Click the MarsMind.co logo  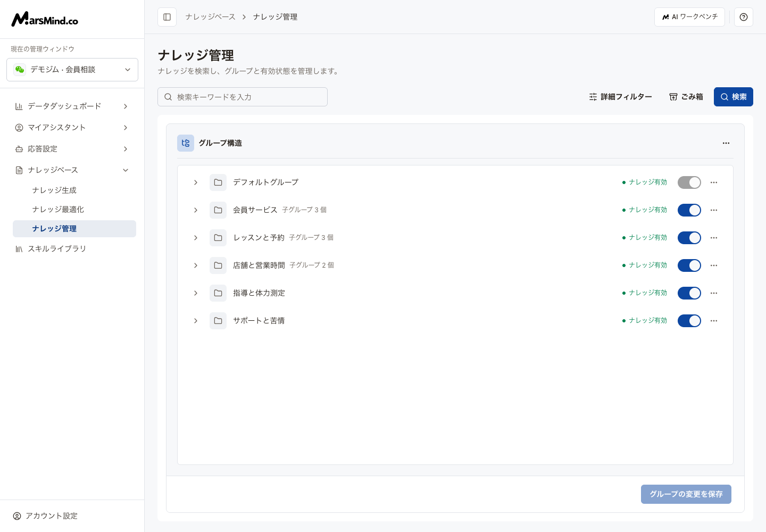(45, 20)
